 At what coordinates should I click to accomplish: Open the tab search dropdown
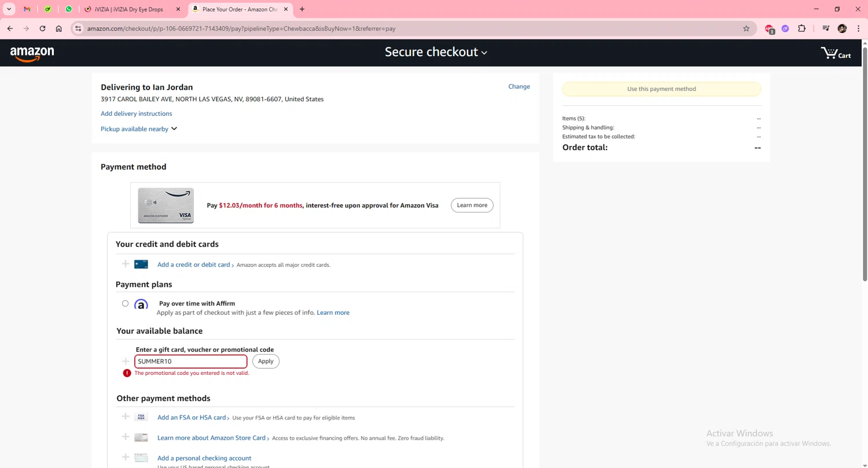point(9,9)
